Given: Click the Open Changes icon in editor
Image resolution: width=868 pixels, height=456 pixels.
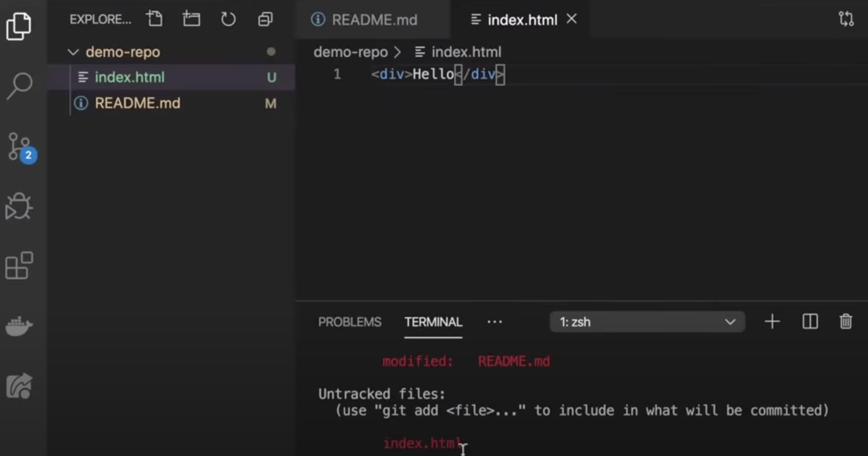Looking at the screenshot, I should tap(846, 19).
